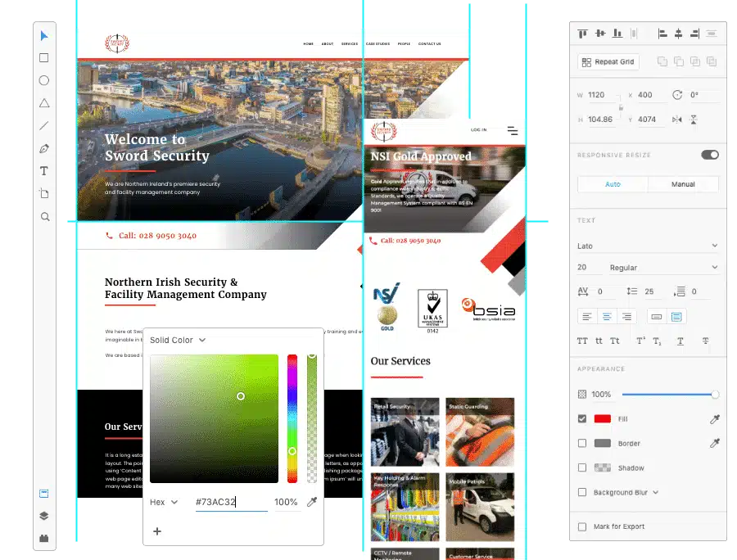This screenshot has height=560, width=737.
Task: Click the Repeat Grid button
Action: coord(608,61)
